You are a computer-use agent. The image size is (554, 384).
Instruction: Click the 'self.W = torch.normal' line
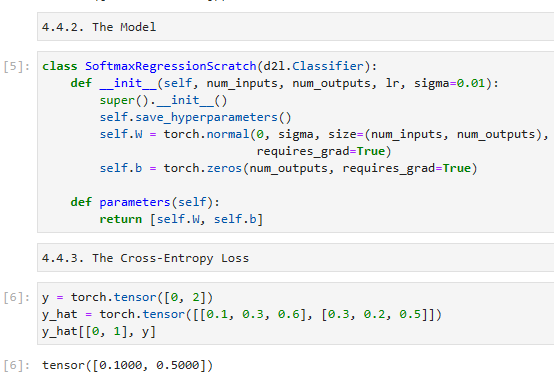324,134
